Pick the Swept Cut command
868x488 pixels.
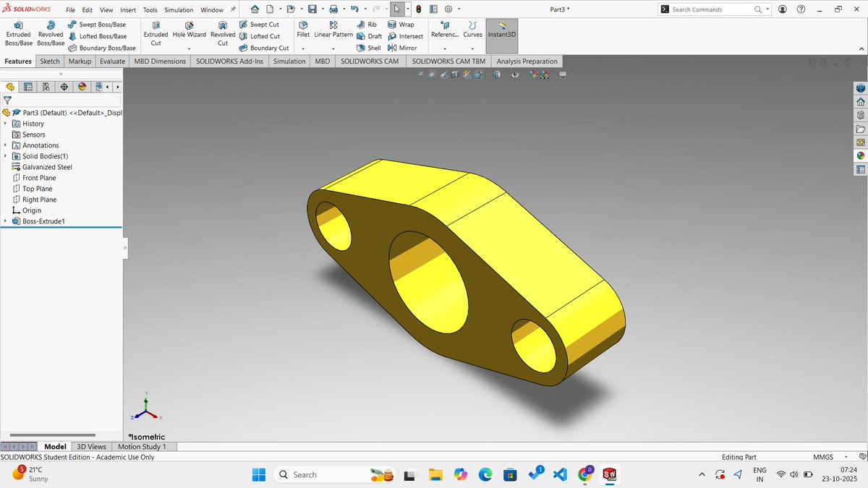click(259, 24)
